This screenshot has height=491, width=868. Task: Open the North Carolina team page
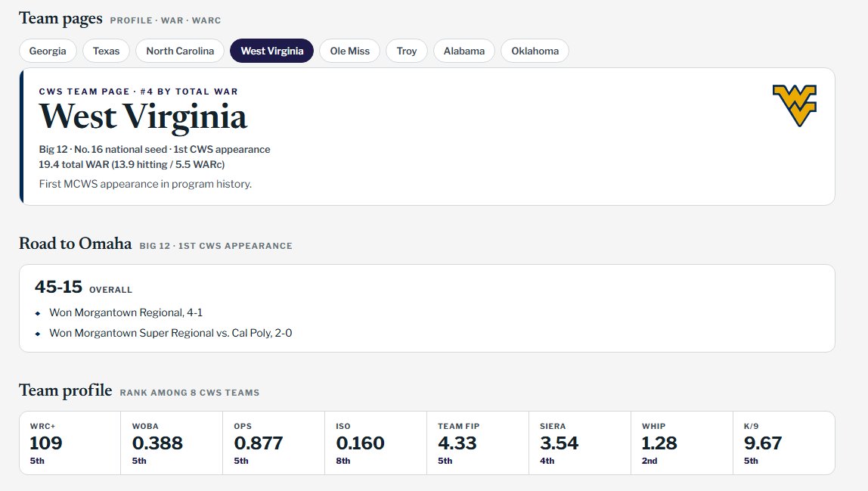point(180,51)
